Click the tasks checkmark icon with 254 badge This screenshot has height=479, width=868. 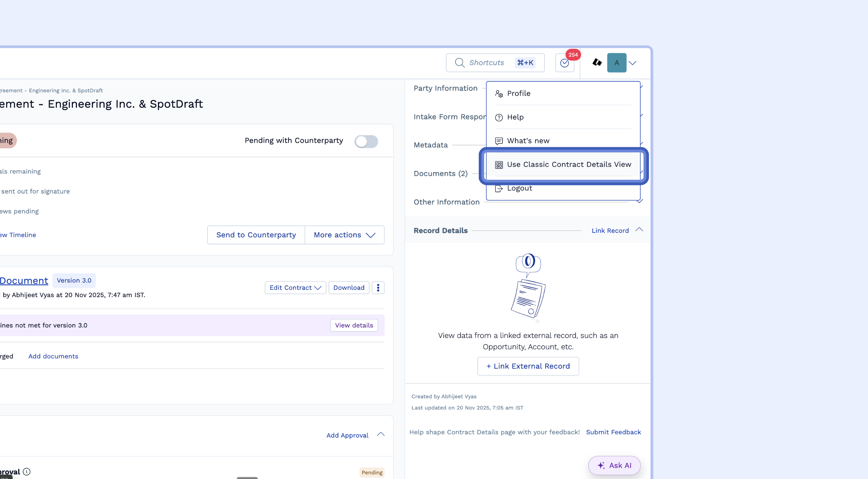(565, 63)
